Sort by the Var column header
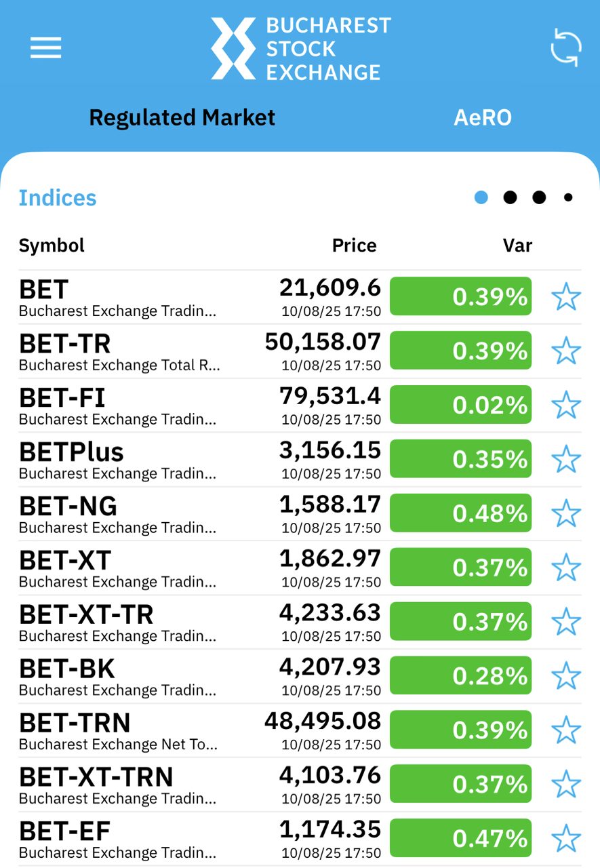600x868 pixels. 517,245
